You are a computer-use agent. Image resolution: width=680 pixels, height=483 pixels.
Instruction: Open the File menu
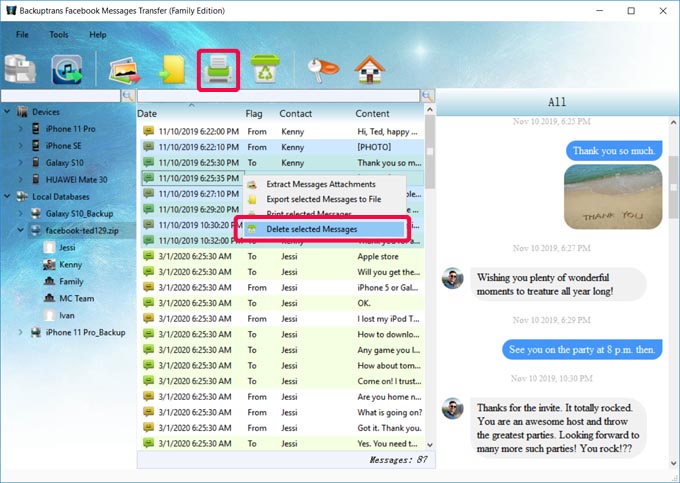click(22, 35)
